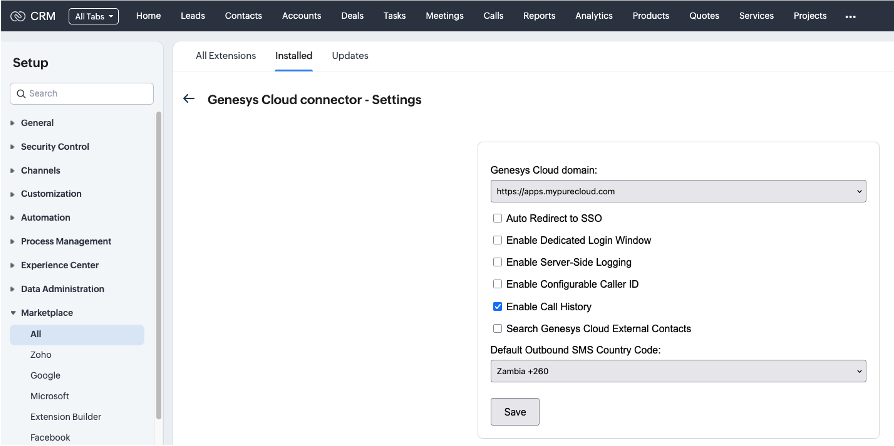Image resolution: width=894 pixels, height=446 pixels.
Task: Expand the Security Control section
Action: [x=55, y=147]
